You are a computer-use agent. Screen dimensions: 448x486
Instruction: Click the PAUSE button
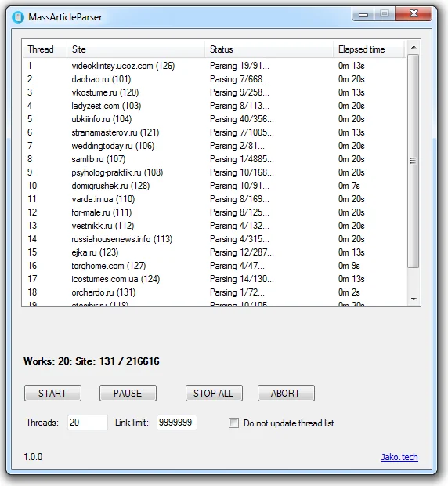pyautogui.click(x=128, y=394)
